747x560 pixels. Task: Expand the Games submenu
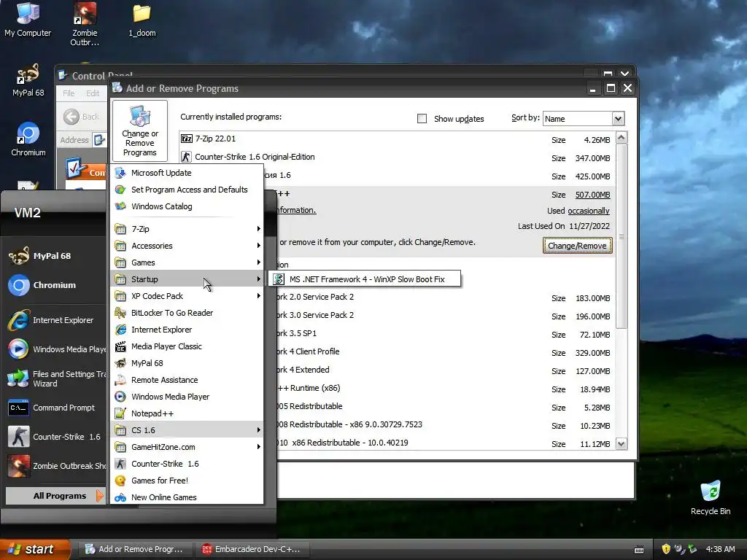pos(187,262)
